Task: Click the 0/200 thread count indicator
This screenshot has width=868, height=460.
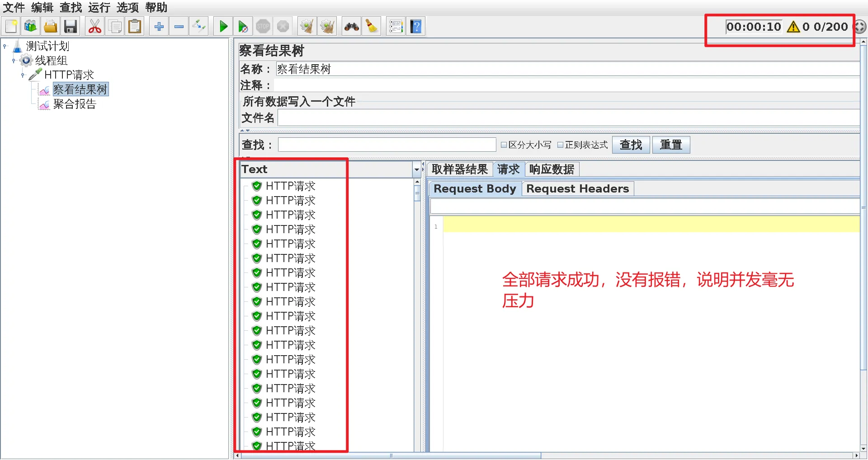Action: pyautogui.click(x=830, y=27)
